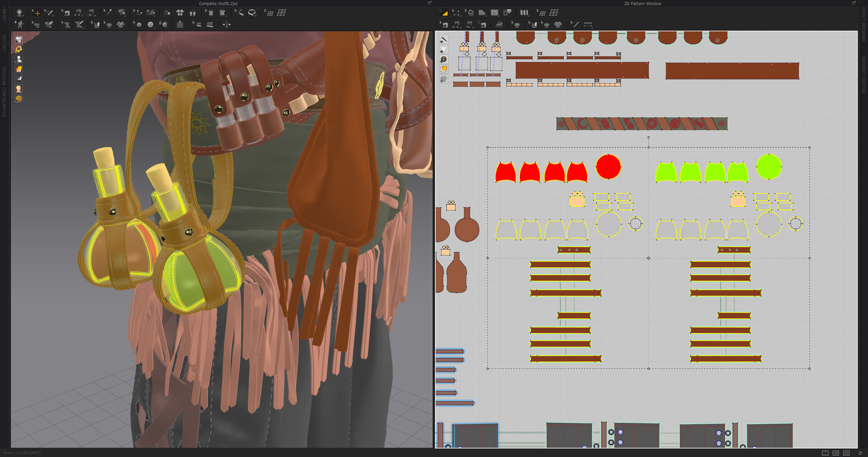Toggle pattern info display in 2D window
Viewport: 868px width, 457px height.
pyautogui.click(x=443, y=59)
